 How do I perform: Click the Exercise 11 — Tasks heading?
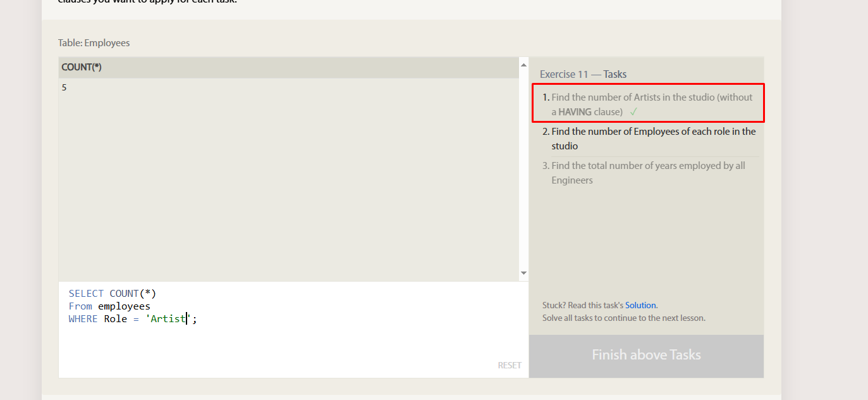coord(583,74)
